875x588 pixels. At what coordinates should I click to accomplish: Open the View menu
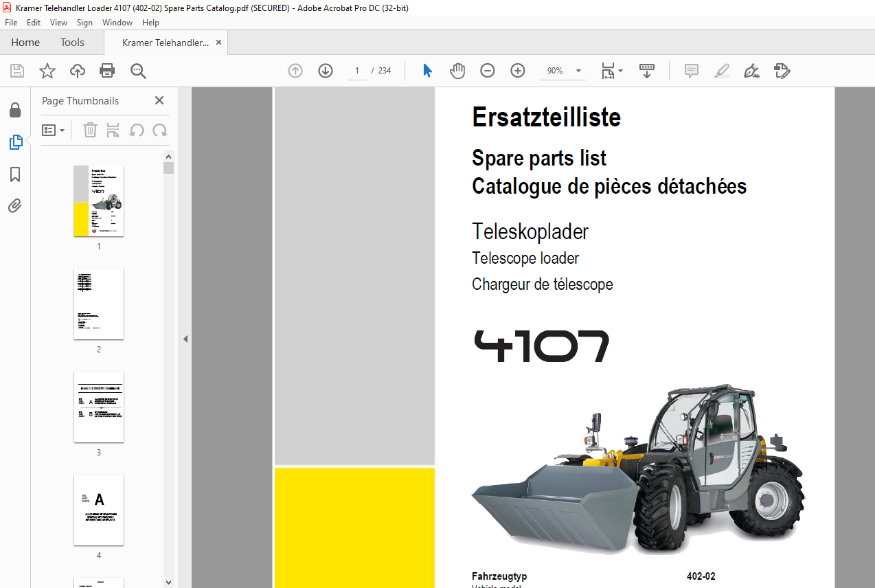click(59, 23)
